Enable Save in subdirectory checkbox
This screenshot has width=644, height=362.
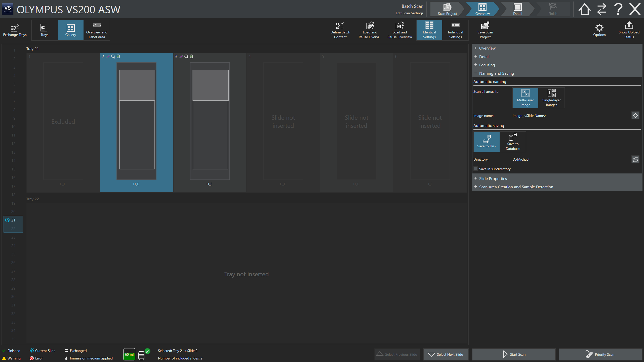pyautogui.click(x=475, y=169)
